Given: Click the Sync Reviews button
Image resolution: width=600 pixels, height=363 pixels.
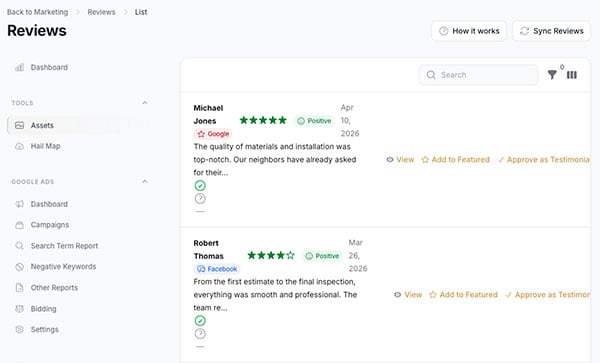Looking at the screenshot, I should 551,31.
